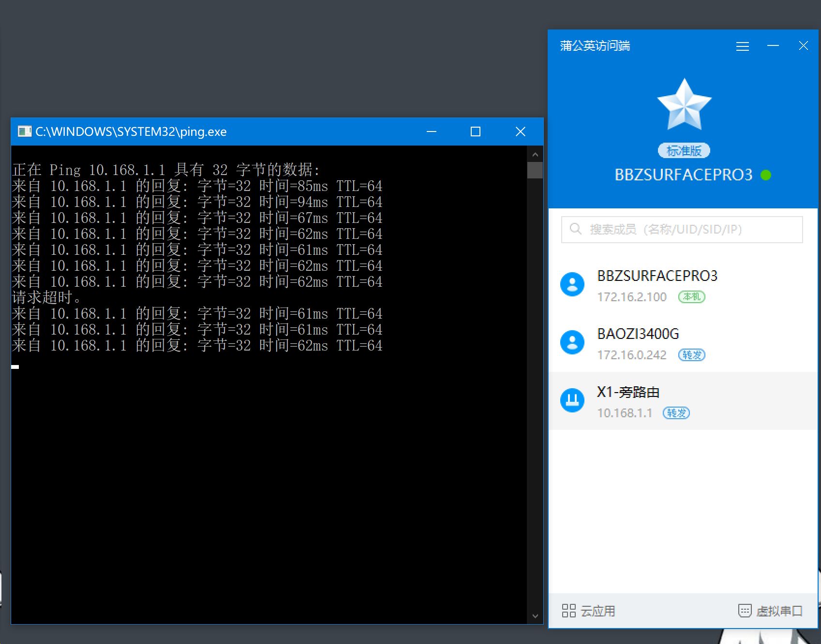Open 云应用 cloud apps
821x644 pixels.
pyautogui.click(x=588, y=611)
